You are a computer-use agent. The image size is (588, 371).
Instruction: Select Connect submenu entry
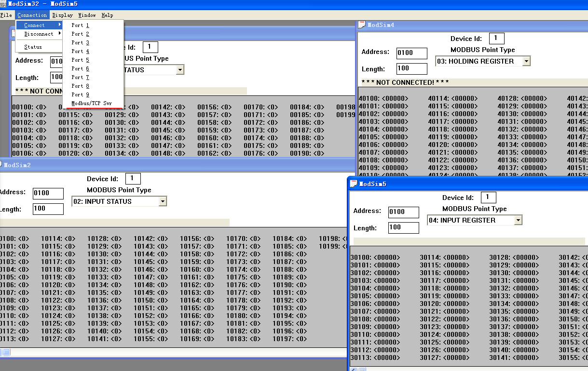[x=39, y=25]
